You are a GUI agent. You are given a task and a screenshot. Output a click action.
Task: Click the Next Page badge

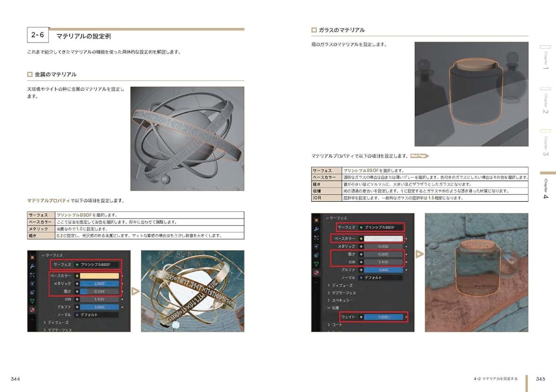419,156
